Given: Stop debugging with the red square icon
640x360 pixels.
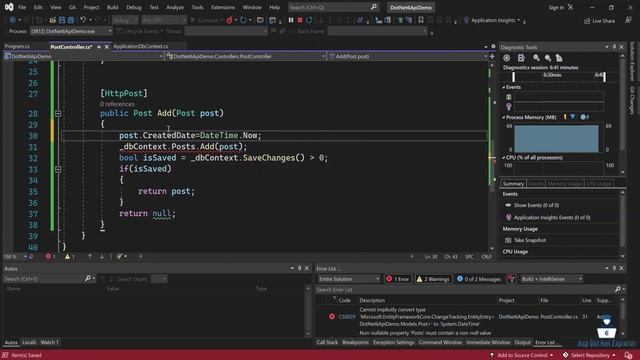Looking at the screenshot, I should click(300, 20).
